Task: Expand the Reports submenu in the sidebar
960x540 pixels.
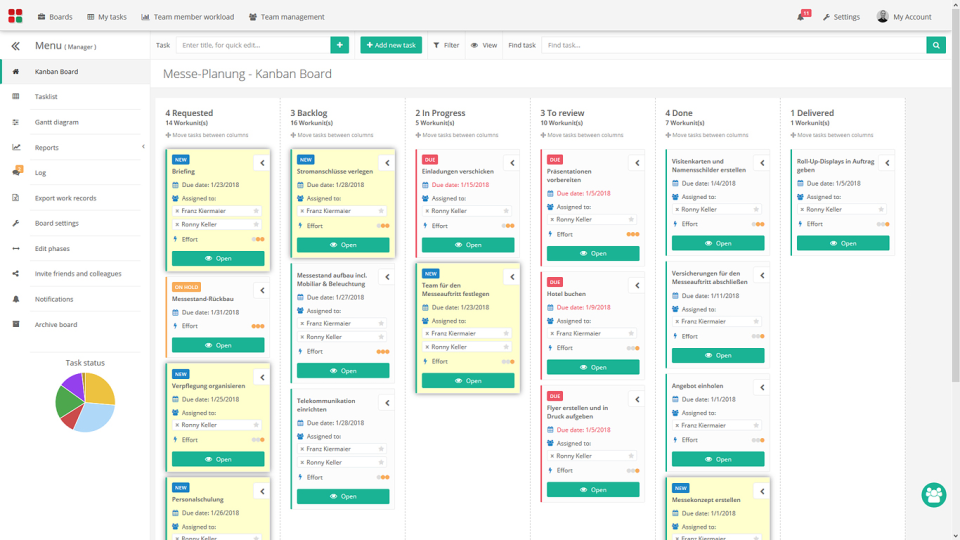Action: (x=143, y=147)
